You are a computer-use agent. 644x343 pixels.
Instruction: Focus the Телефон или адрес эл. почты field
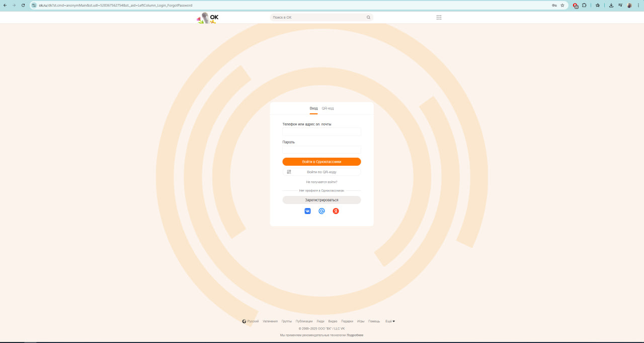coord(322,132)
